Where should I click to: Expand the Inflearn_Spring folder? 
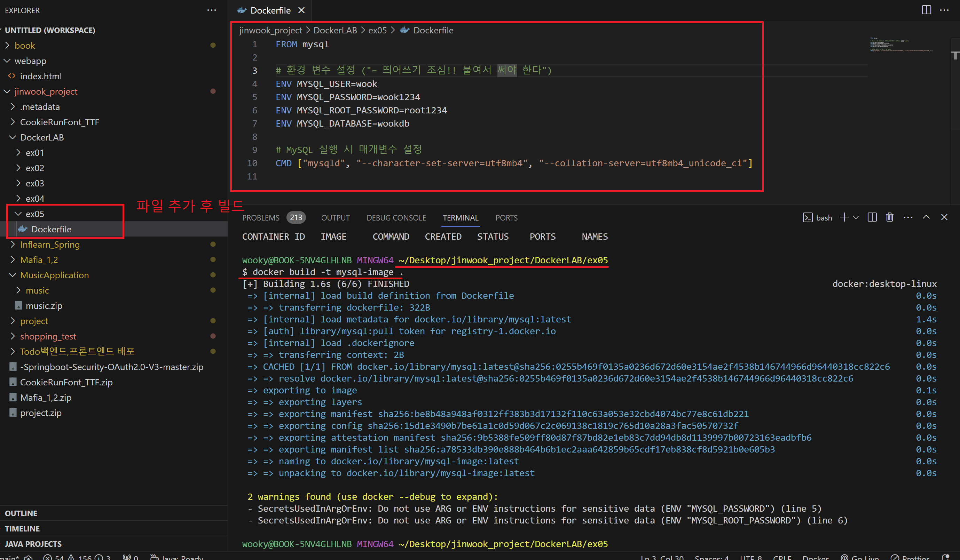coord(49,245)
